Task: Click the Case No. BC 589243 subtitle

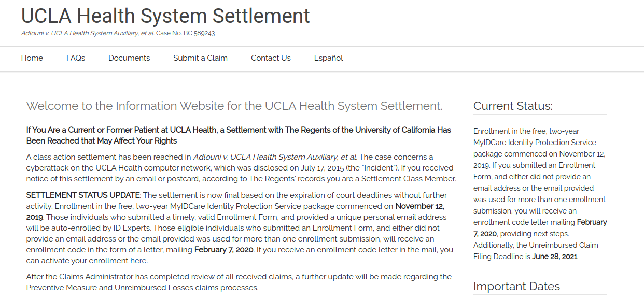Action: [185, 33]
